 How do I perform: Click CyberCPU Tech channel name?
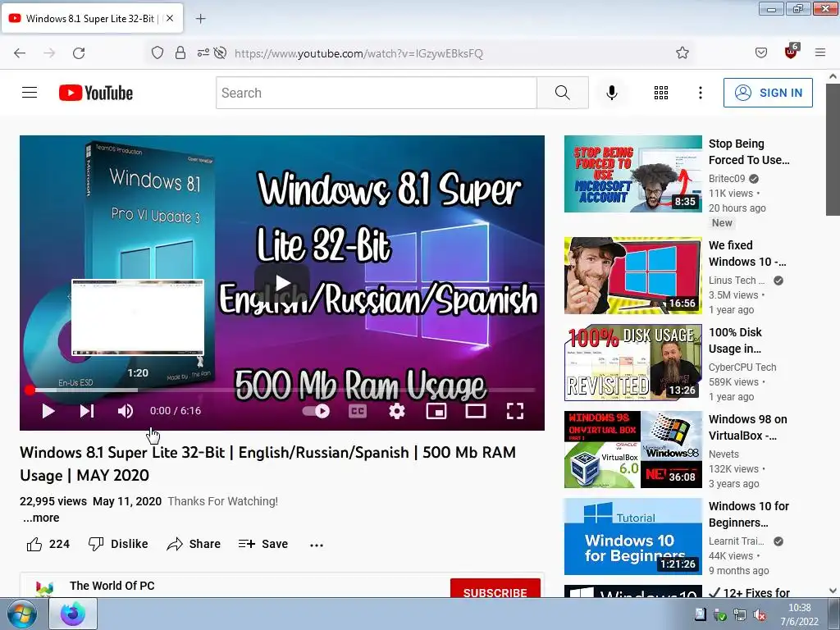(742, 367)
